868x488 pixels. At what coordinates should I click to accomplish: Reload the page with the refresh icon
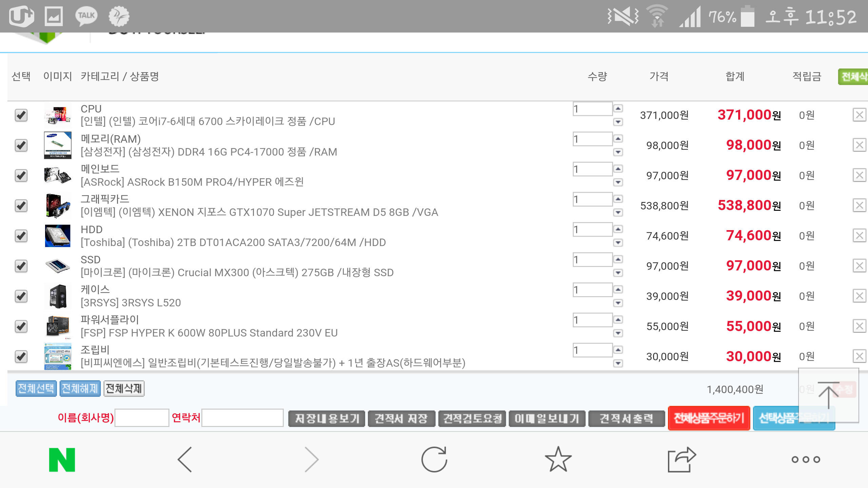point(434,460)
